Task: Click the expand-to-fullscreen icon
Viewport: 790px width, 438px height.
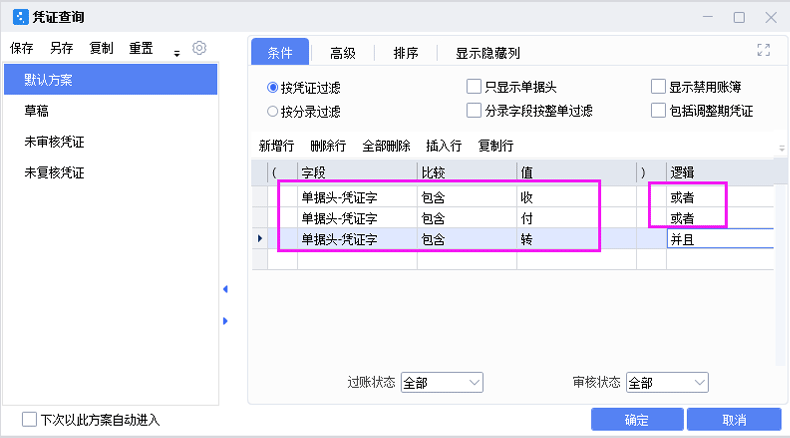Action: 763,50
